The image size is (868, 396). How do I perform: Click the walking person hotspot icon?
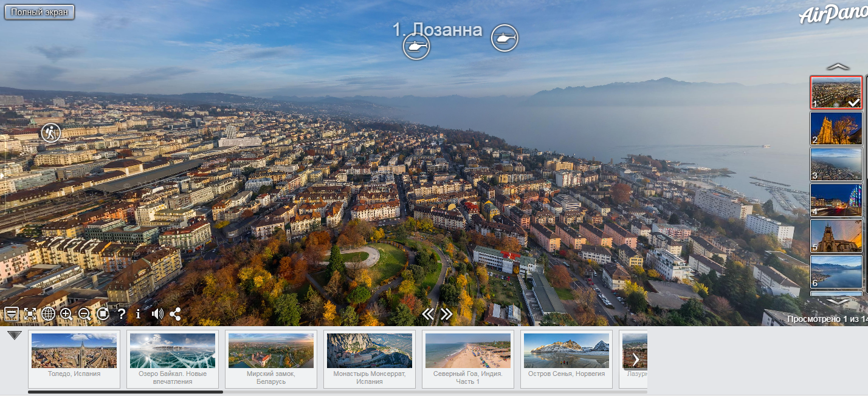tap(51, 132)
